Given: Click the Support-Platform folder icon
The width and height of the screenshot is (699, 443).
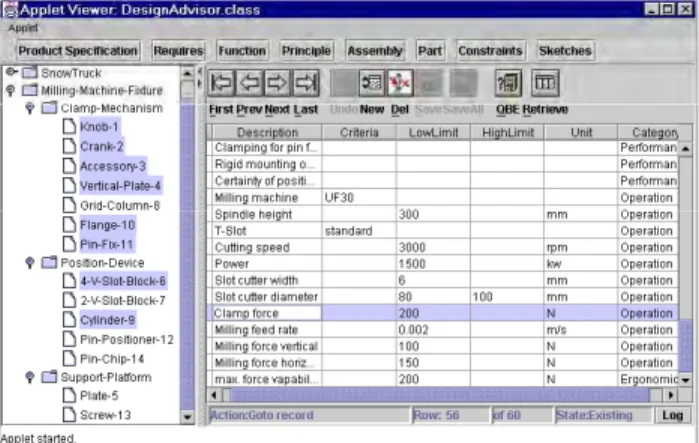Looking at the screenshot, I should [49, 377].
